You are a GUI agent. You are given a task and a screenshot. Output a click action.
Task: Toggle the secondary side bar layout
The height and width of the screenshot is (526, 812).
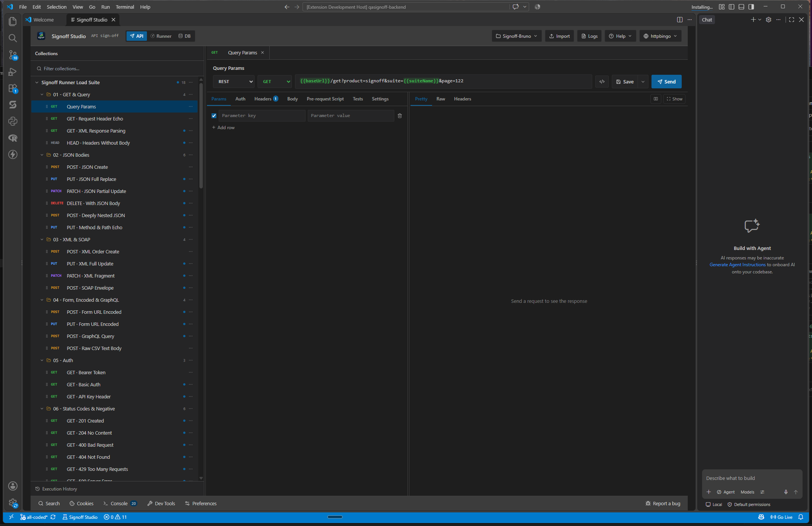(x=751, y=7)
